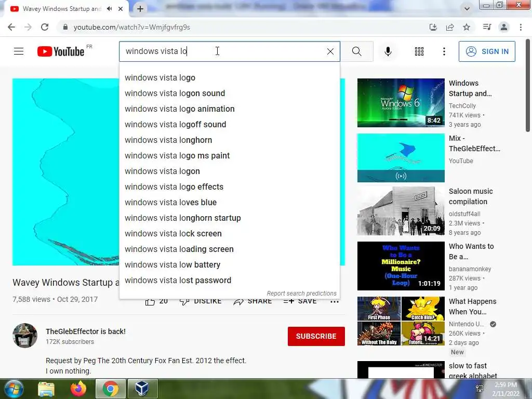Open the YouTube apps grid
The height and width of the screenshot is (399, 532).
pos(419,51)
